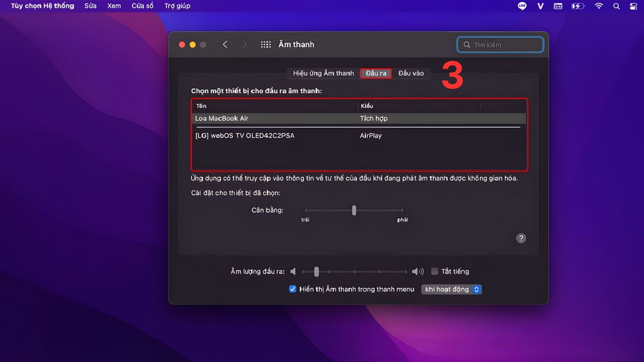Click the Cân bằng balance slider thumb
The width and height of the screenshot is (644, 362).
point(354,210)
